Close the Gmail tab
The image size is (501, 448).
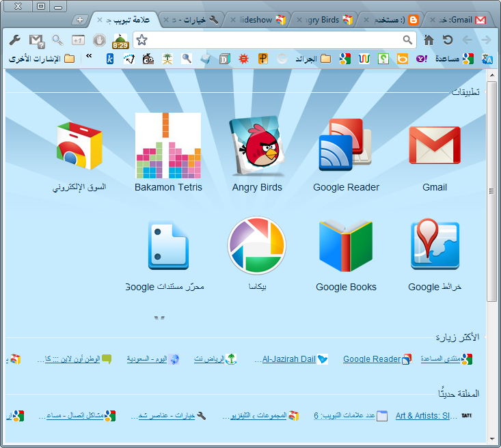coord(432,20)
